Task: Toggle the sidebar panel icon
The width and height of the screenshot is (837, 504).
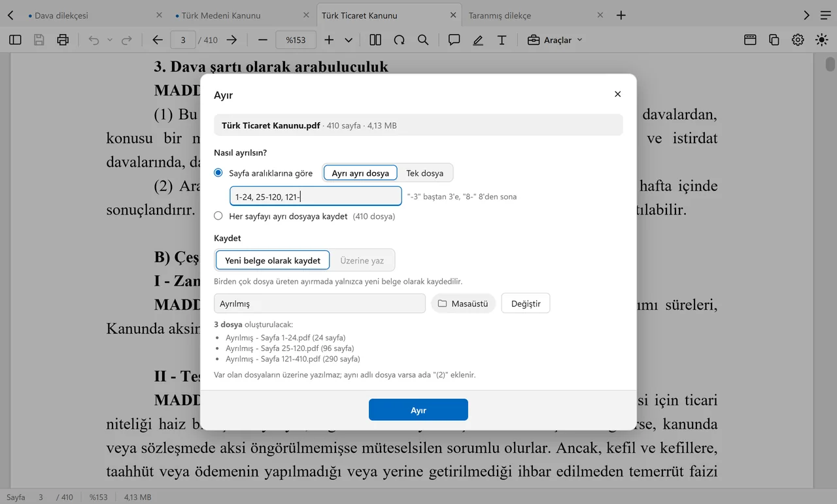Action: (x=15, y=40)
